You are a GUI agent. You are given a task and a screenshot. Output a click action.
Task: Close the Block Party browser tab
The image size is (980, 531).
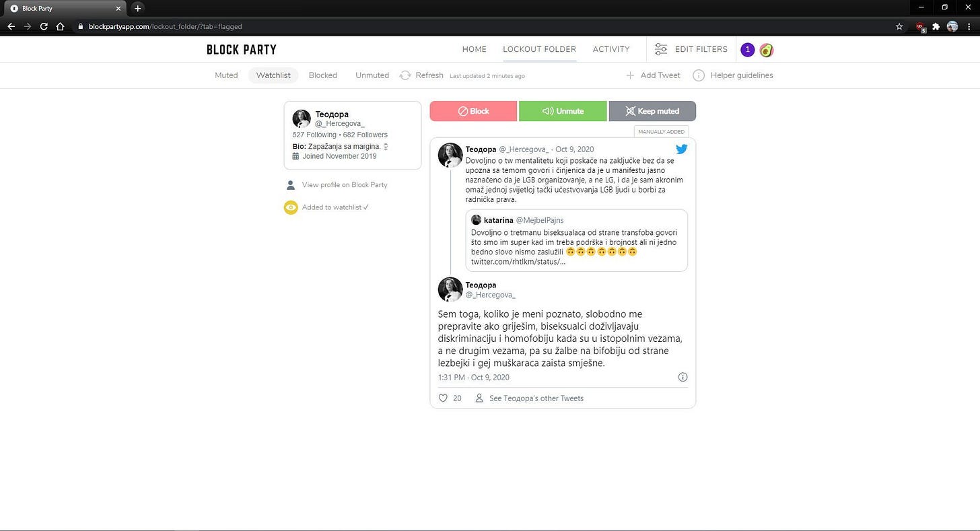118,8
